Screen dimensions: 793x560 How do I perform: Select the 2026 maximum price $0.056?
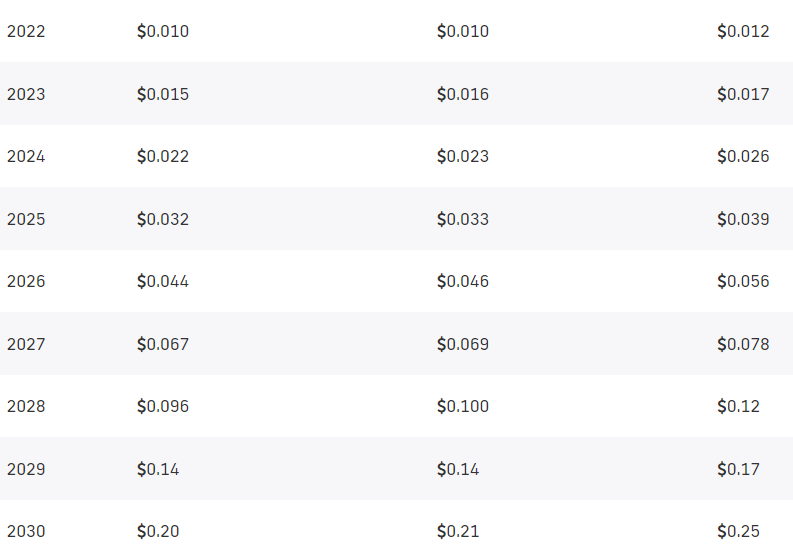(743, 281)
